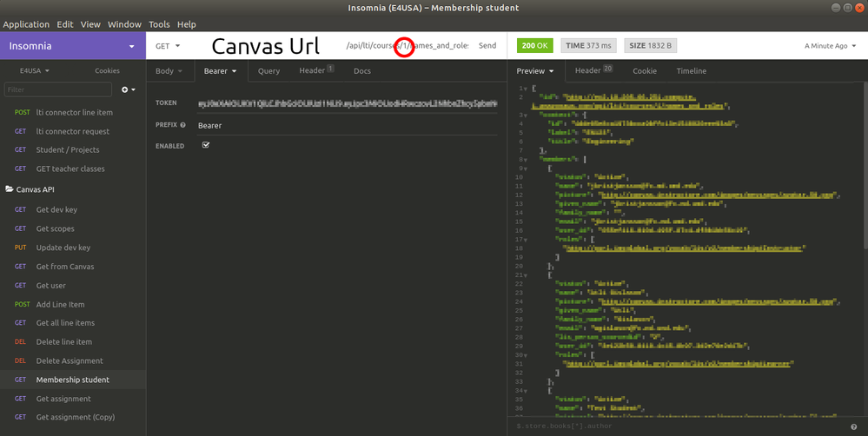Switch to the request Header tab

pos(316,71)
